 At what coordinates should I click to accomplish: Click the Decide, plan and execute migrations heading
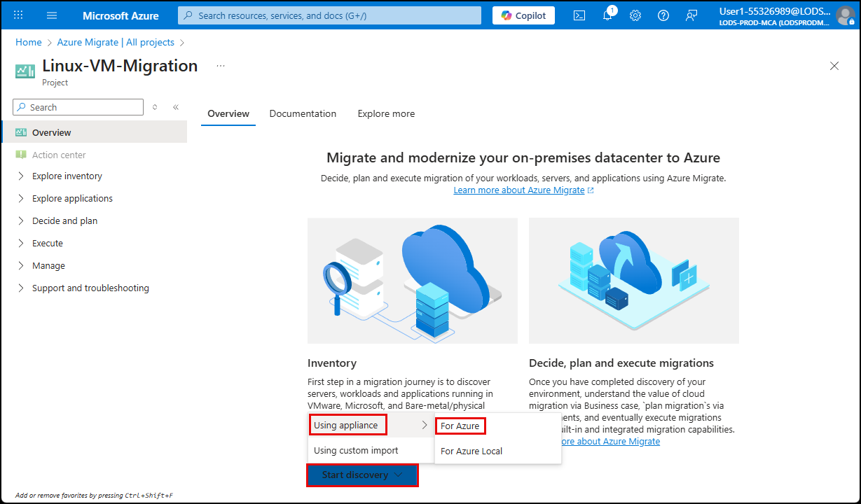[x=621, y=363]
